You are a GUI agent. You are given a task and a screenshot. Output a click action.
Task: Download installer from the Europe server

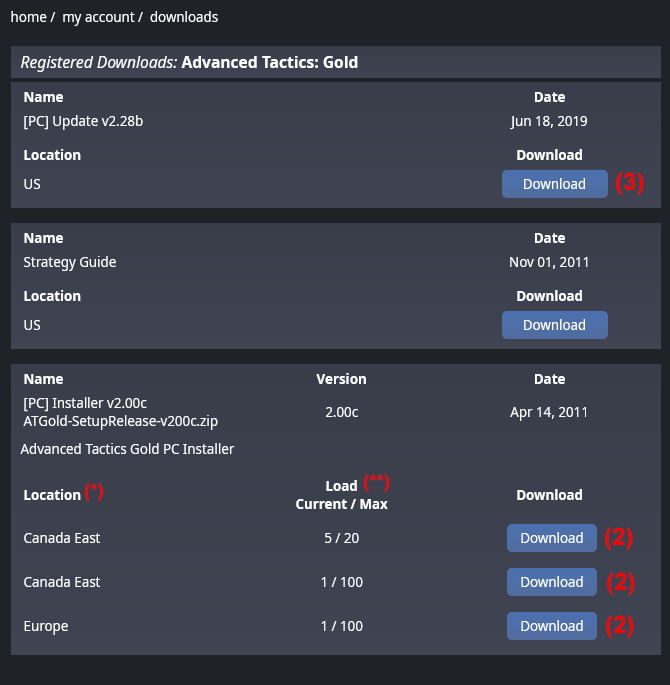click(551, 626)
